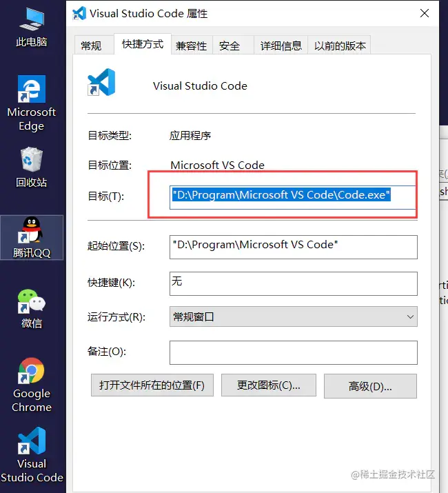Click the VS Code icon in dialog header
Screen dimensions: 448x493
coord(101,82)
